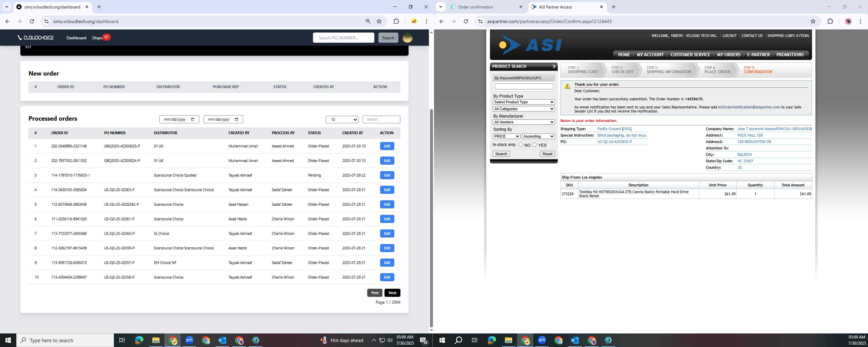
Task: Click Keyword/MPN/SKU/UPC input box
Action: (x=524, y=86)
